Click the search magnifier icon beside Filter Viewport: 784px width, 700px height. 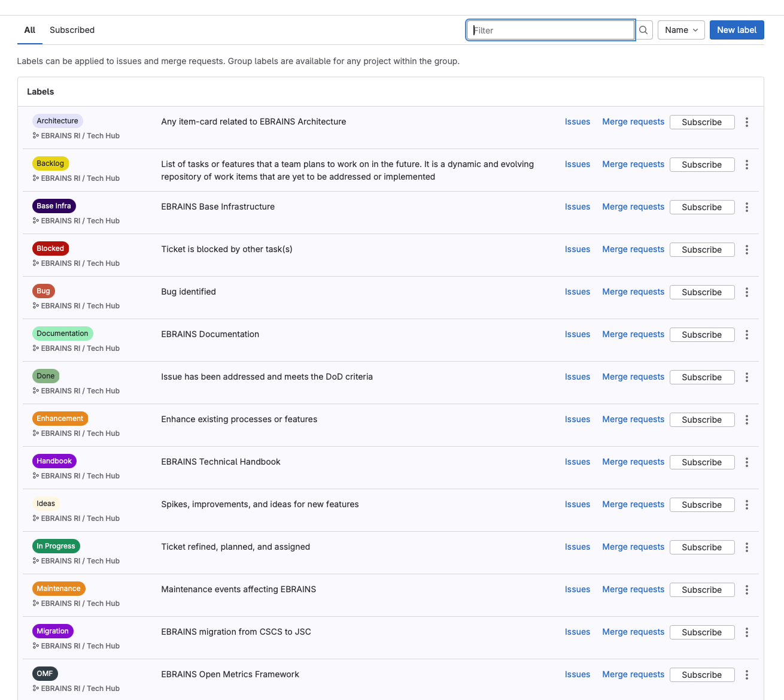pos(643,30)
